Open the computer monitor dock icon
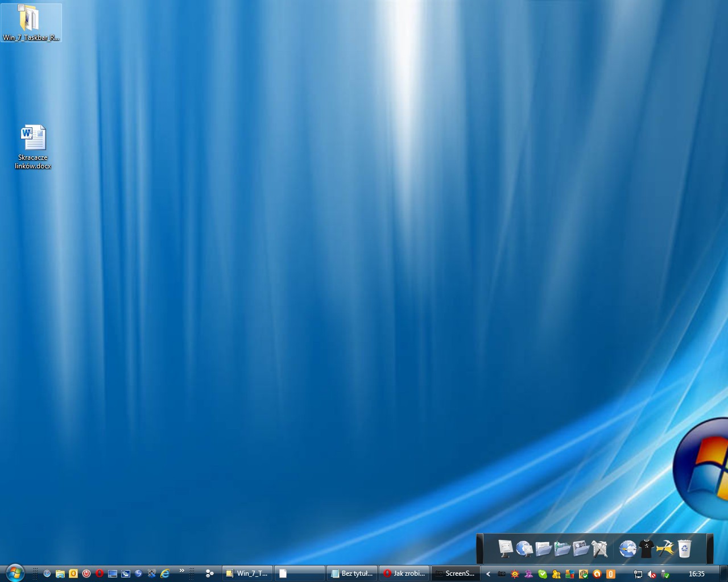The width and height of the screenshot is (728, 582). pyautogui.click(x=505, y=548)
